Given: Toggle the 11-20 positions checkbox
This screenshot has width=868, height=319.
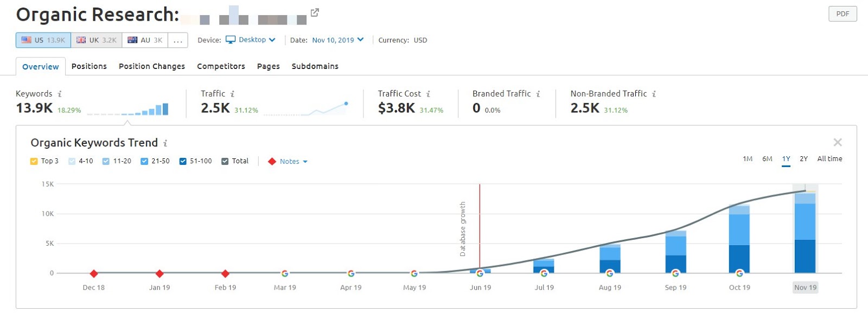Looking at the screenshot, I should click(x=106, y=161).
